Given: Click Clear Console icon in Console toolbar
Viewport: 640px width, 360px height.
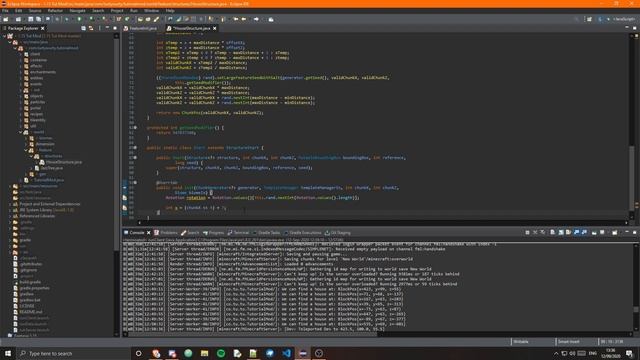Looking at the screenshot, I should point(553,232).
